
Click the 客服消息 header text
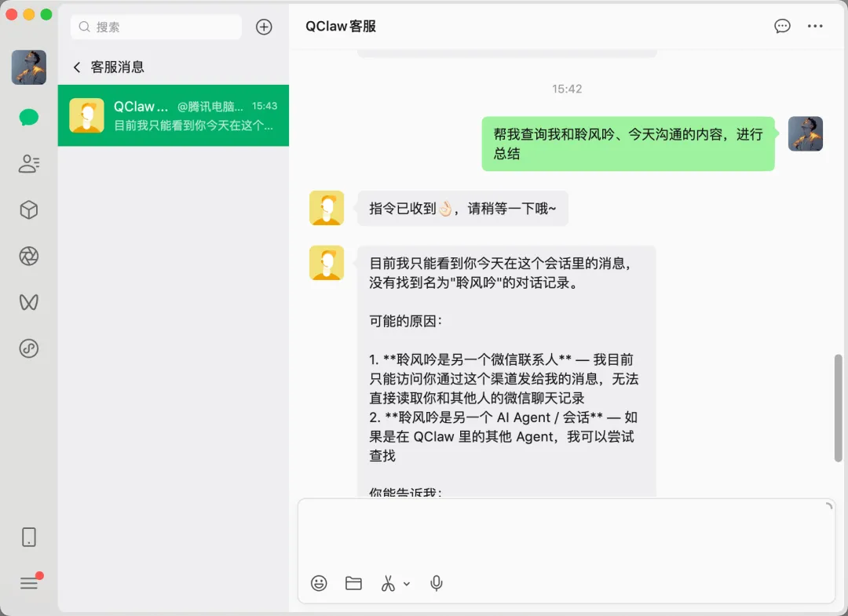pos(117,67)
